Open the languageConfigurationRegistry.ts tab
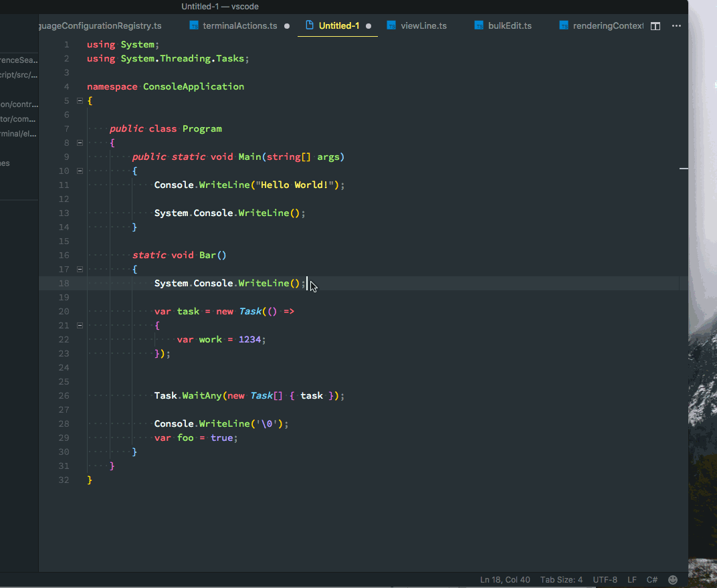Viewport: 717px width, 588px height. click(x=100, y=25)
